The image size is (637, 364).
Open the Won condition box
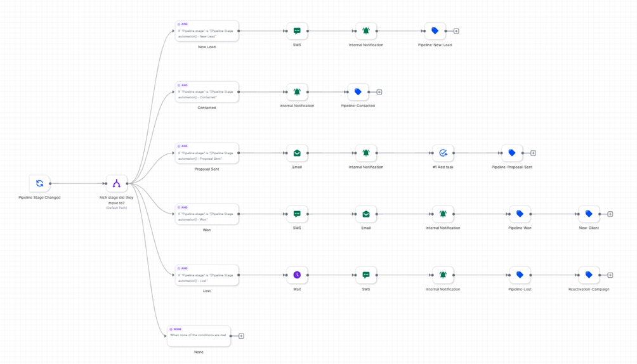pyautogui.click(x=207, y=214)
